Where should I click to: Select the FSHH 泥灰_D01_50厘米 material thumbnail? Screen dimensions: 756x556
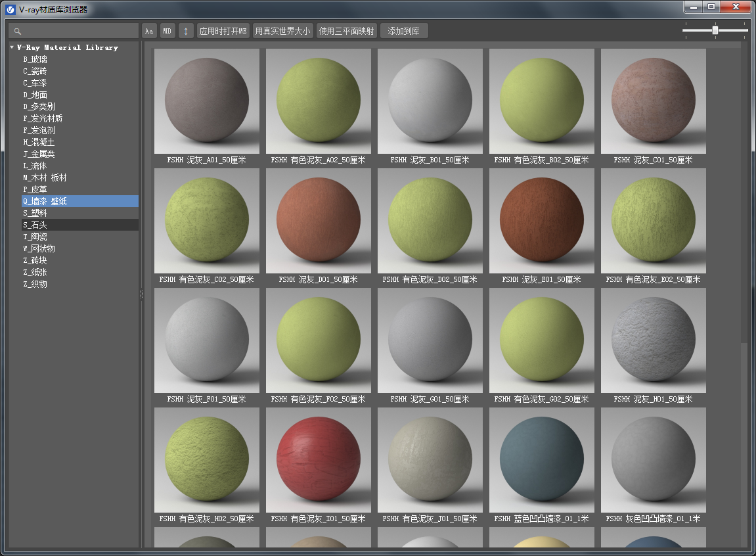coord(318,221)
